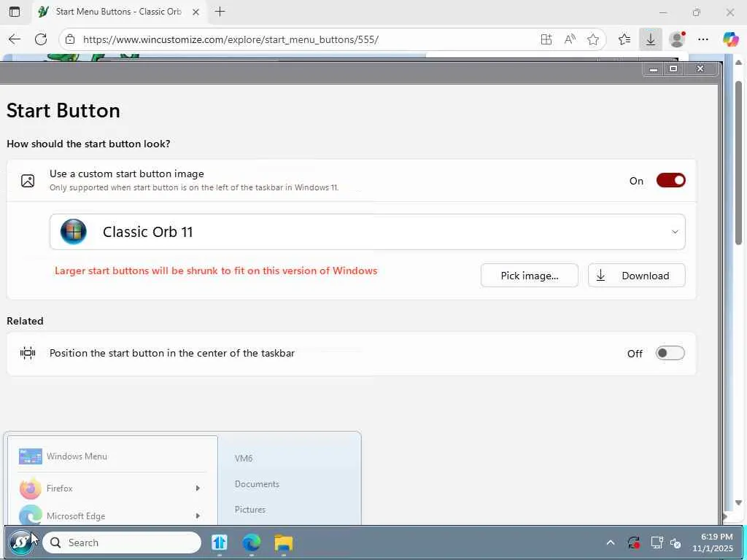This screenshot has height=560, width=747.
Task: View site information lock icon
Action: [x=70, y=39]
